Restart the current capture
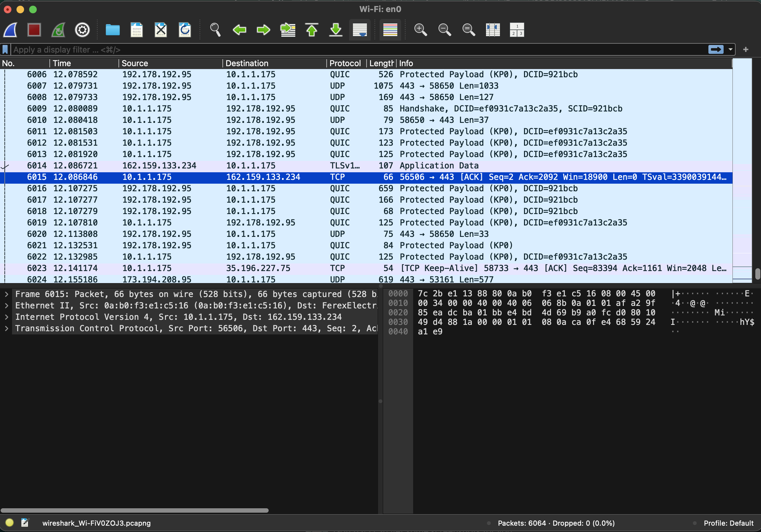Image resolution: width=761 pixels, height=532 pixels. point(58,30)
